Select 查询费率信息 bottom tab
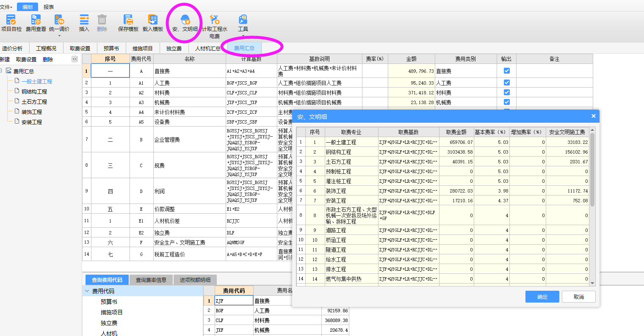This screenshot has height=336, width=644. pos(151,280)
